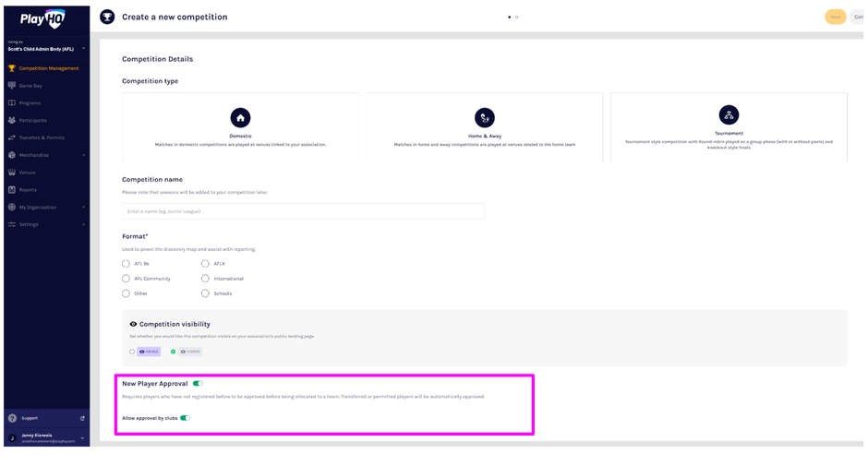Choose the Home & Away competition icon
This screenshot has height=466, width=868.
tap(484, 117)
